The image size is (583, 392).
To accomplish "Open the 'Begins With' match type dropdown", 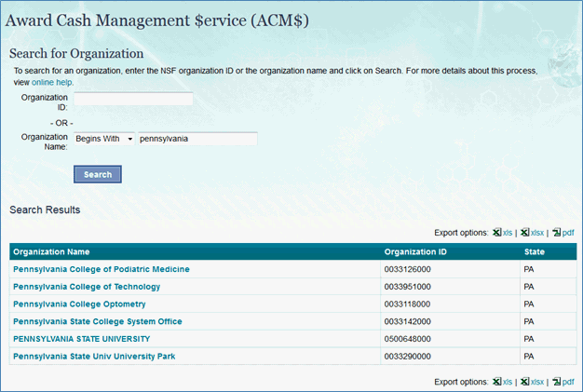I will pos(104,139).
